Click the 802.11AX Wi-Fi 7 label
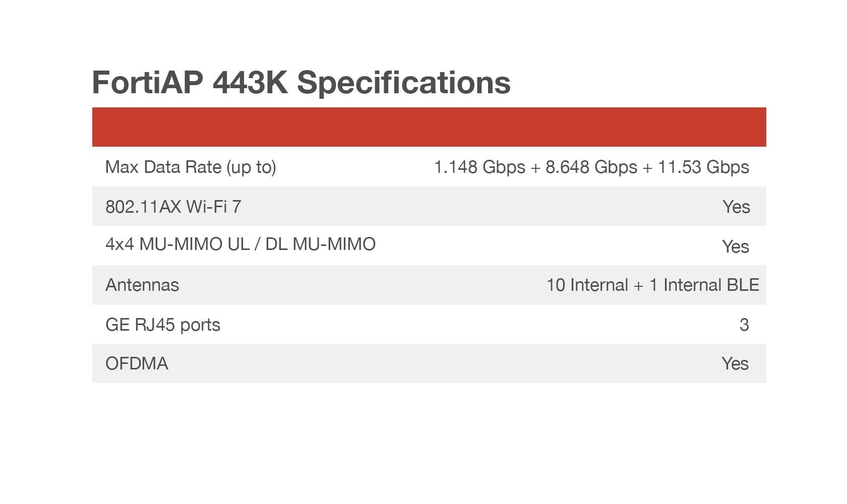This screenshot has height=504, width=847. click(x=173, y=207)
